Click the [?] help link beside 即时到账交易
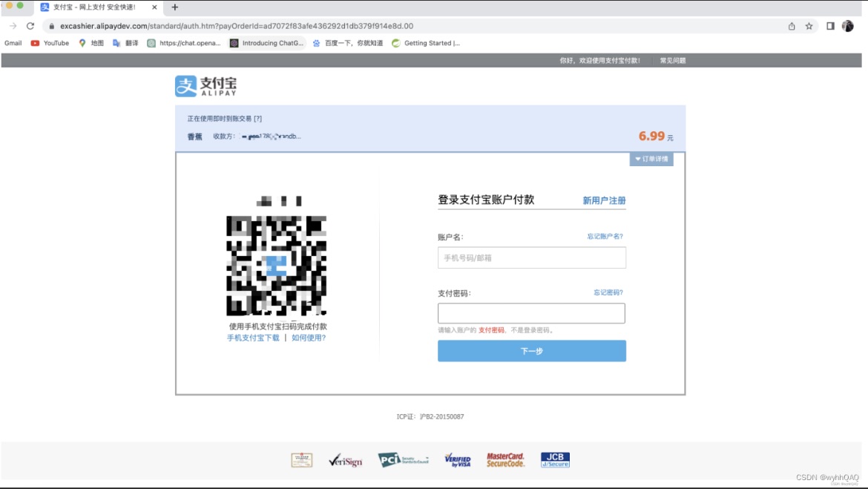868x489 pixels. coord(258,119)
